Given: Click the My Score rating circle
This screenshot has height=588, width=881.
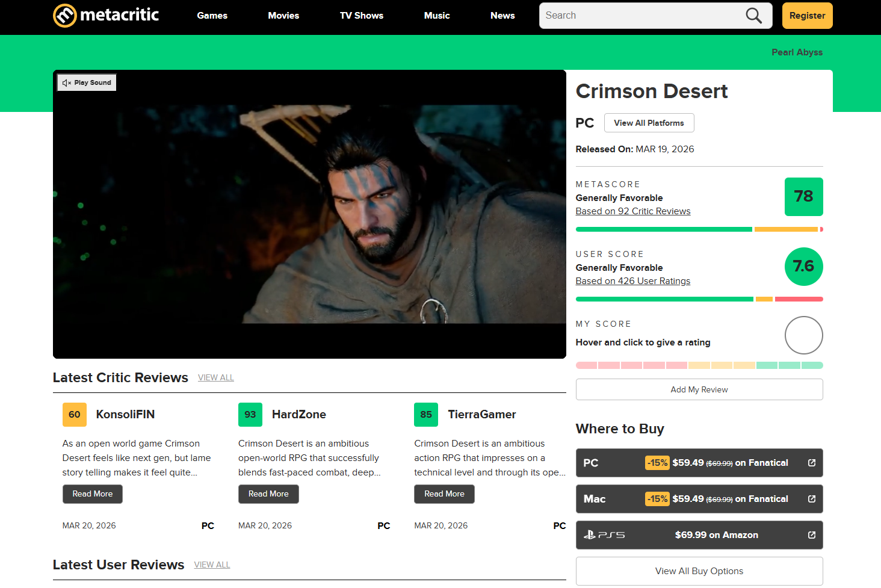Looking at the screenshot, I should tap(803, 335).
